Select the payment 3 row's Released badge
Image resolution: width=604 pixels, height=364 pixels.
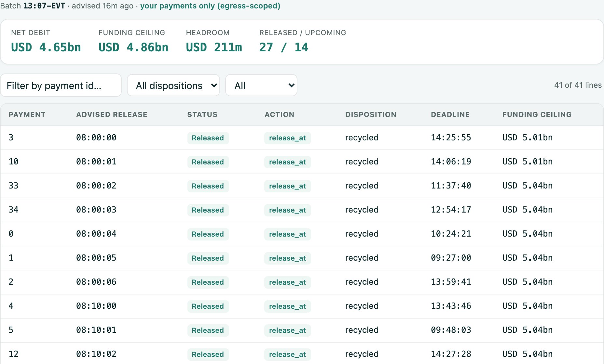[x=208, y=138]
